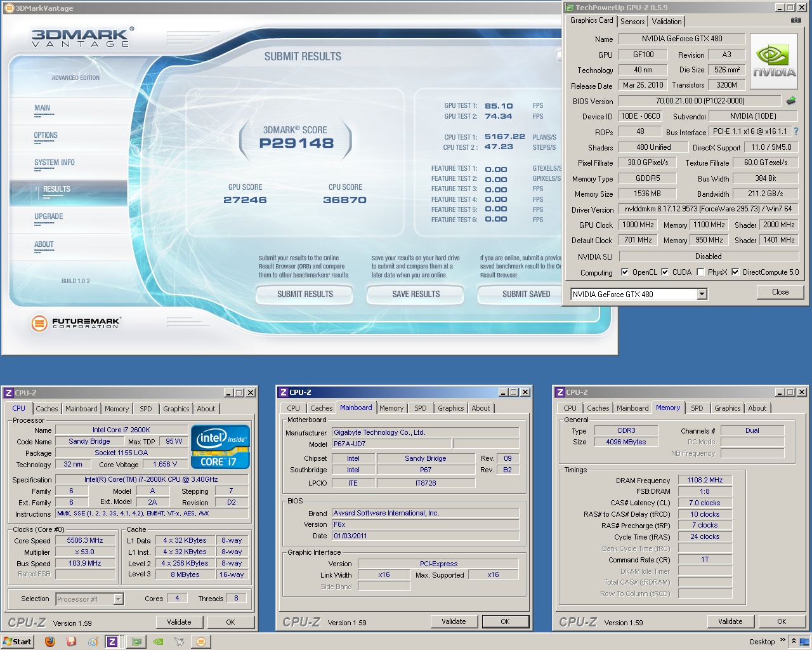The image size is (812, 650).
Task: Open Firefox from the taskbar
Action: [50, 642]
